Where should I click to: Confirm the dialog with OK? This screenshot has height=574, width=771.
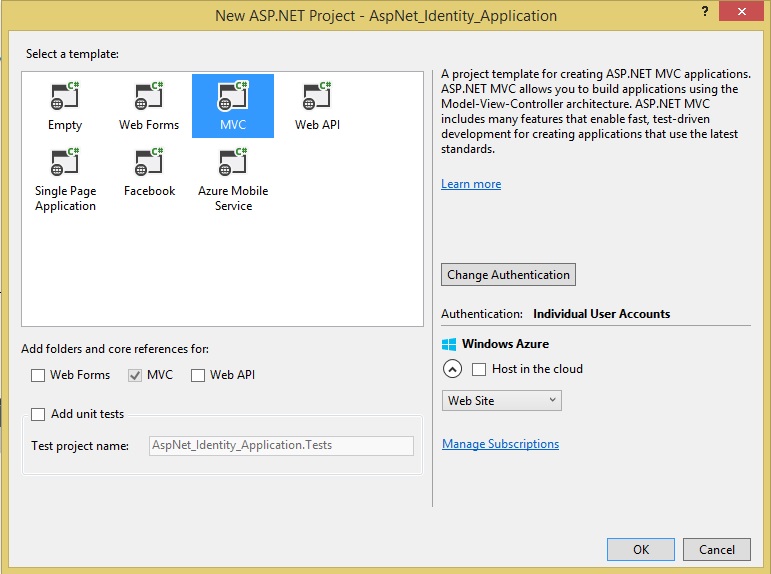coord(641,549)
